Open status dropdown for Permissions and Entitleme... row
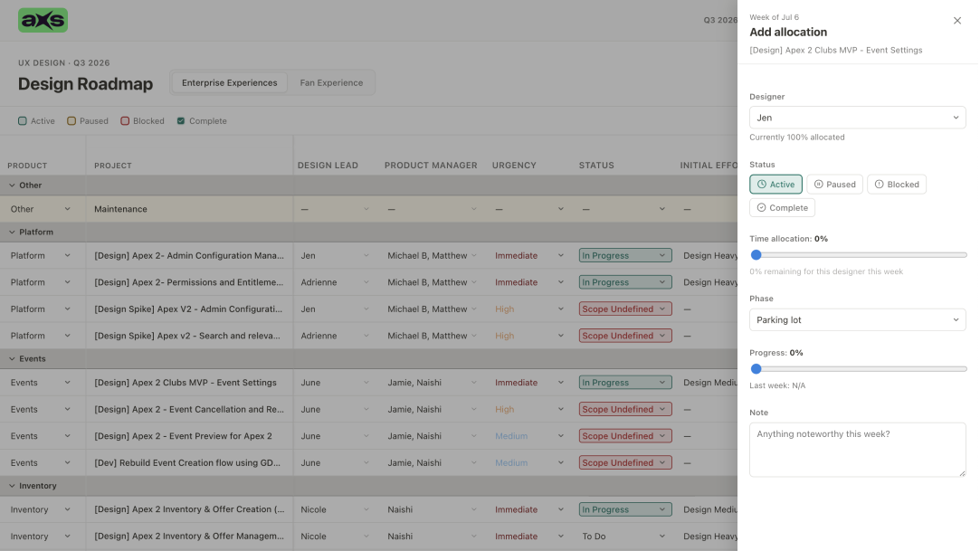This screenshot has height=551, width=980. tap(625, 282)
